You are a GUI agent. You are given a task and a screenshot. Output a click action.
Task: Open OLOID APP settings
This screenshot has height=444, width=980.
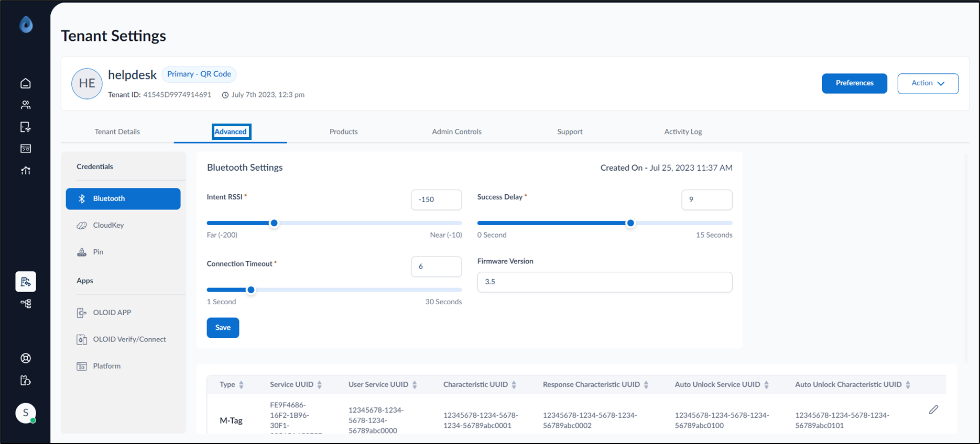[x=123, y=313]
